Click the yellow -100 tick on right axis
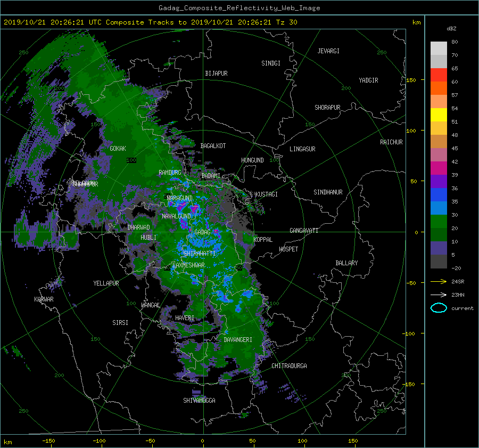 (408, 333)
